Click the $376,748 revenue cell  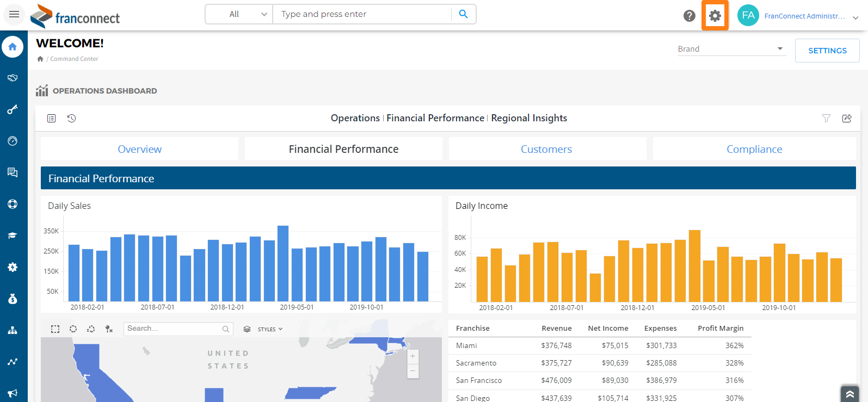pos(556,345)
